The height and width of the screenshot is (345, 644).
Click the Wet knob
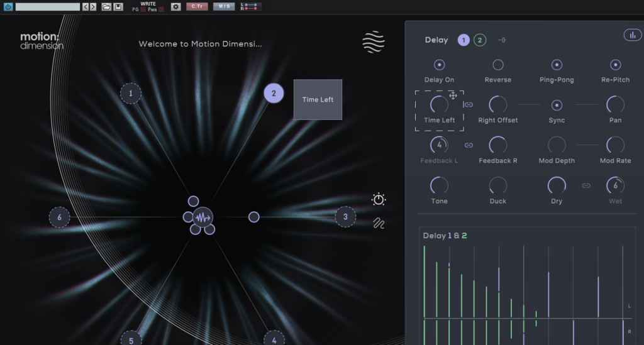[x=615, y=185]
